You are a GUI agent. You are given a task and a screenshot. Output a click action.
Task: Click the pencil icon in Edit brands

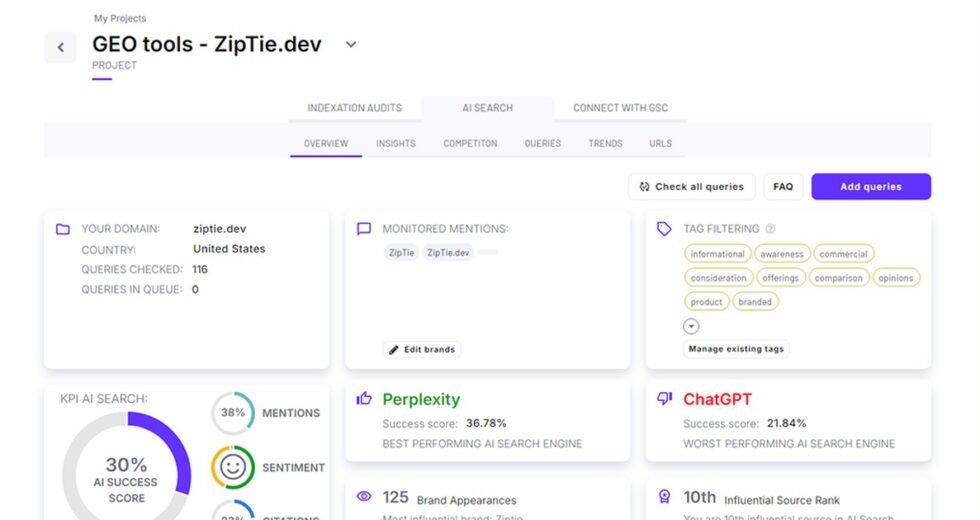click(x=394, y=349)
